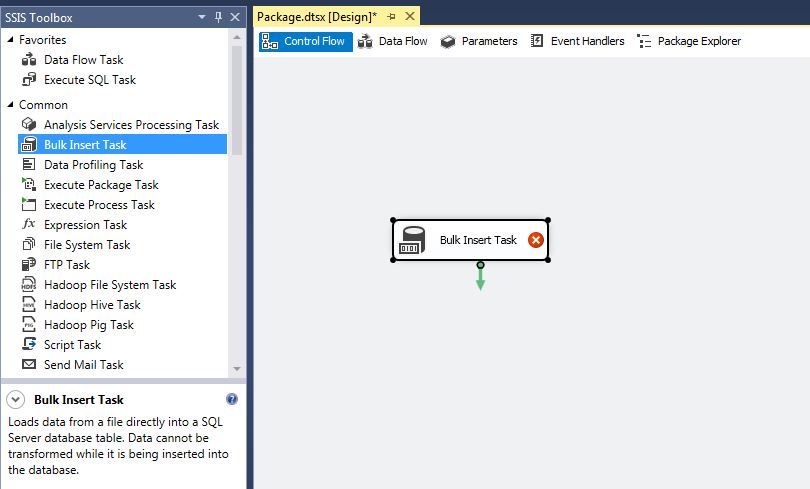The image size is (810, 489).
Task: Collapse the Common group
Action: click(x=10, y=104)
